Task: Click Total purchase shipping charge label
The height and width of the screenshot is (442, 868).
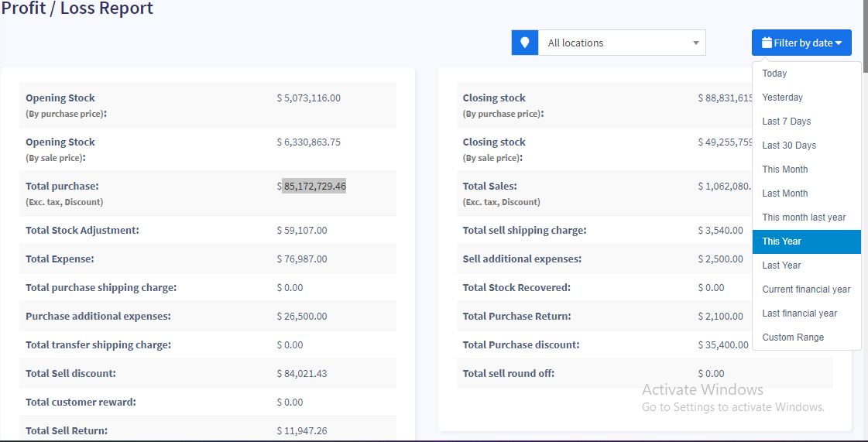Action: click(x=101, y=288)
